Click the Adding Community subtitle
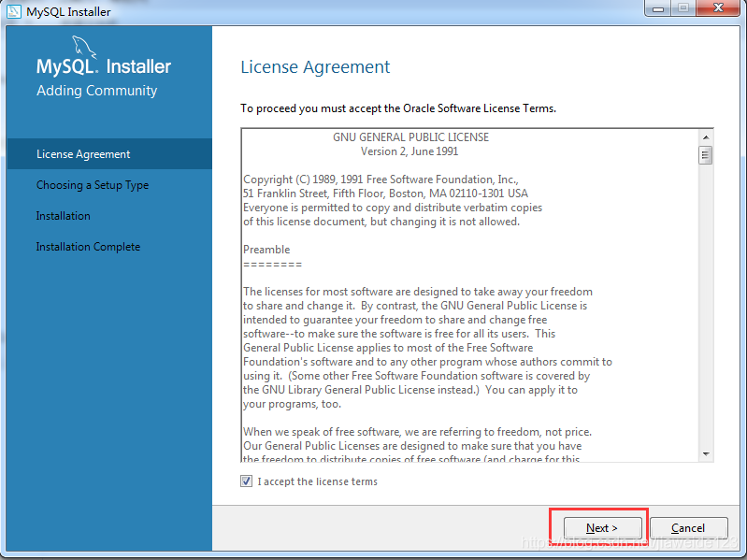Viewport: 747px width, 560px height. coord(96,91)
